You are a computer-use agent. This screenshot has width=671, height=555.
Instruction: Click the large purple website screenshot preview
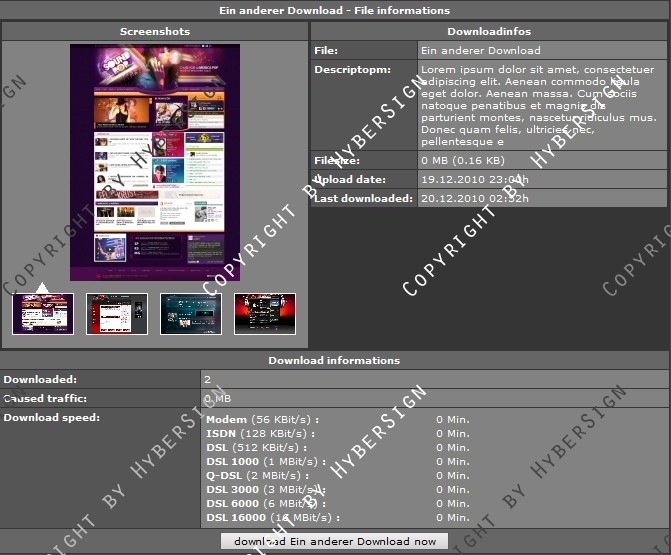click(x=155, y=163)
